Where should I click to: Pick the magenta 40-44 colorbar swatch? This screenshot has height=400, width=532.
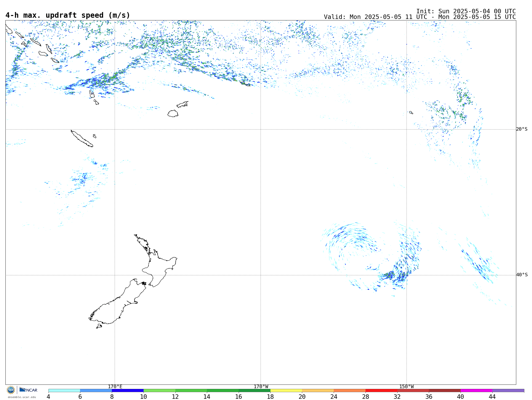tap(477, 391)
